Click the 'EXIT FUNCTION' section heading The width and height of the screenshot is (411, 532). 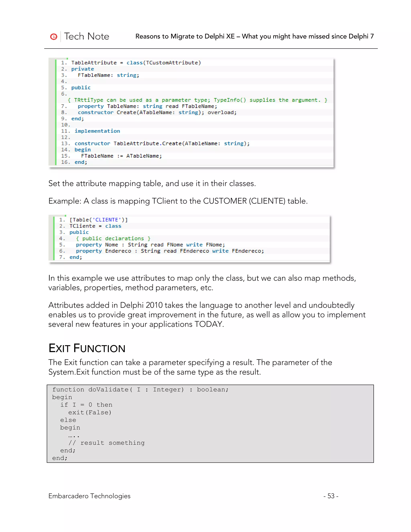[87, 348]
